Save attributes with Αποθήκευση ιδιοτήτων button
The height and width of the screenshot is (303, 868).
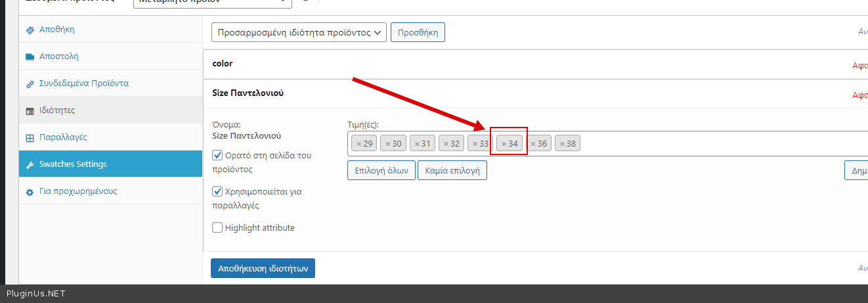tap(263, 268)
